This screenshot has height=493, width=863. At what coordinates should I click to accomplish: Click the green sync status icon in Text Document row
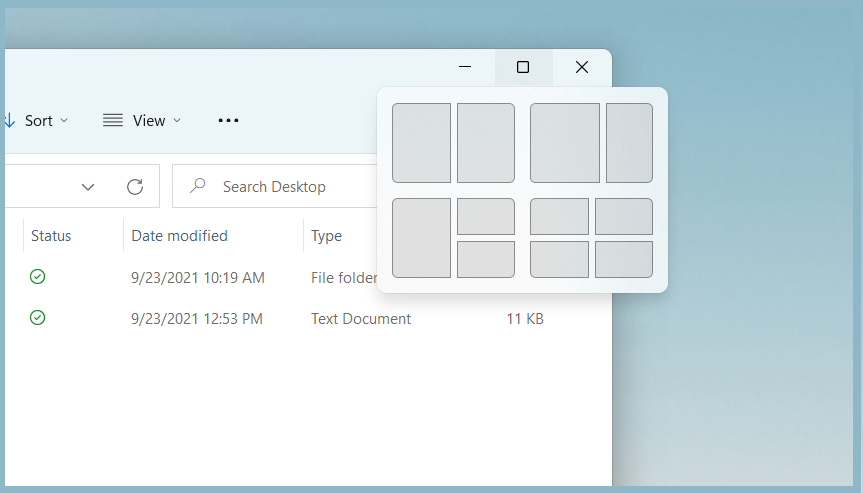38,318
